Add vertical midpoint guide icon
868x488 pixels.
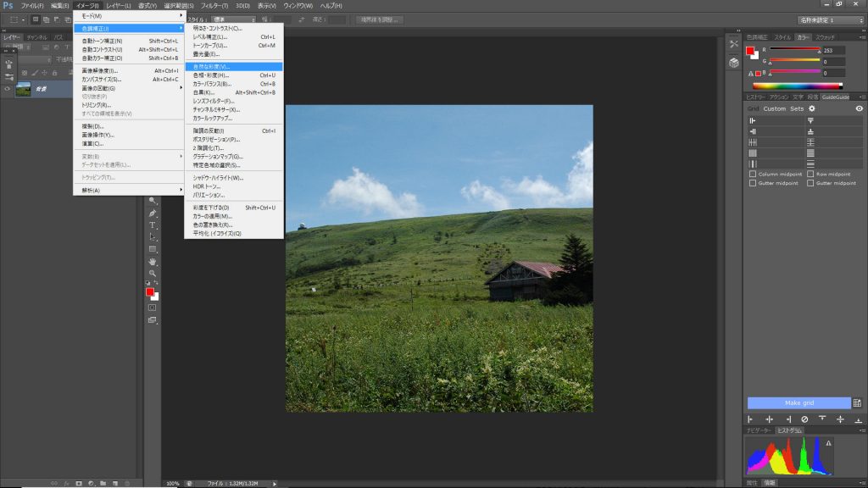pyautogui.click(x=769, y=419)
